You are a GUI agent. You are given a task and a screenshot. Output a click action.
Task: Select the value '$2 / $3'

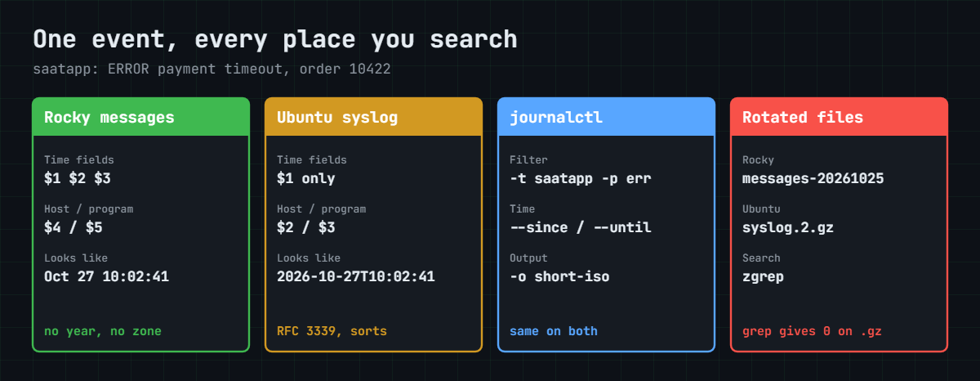(306, 227)
